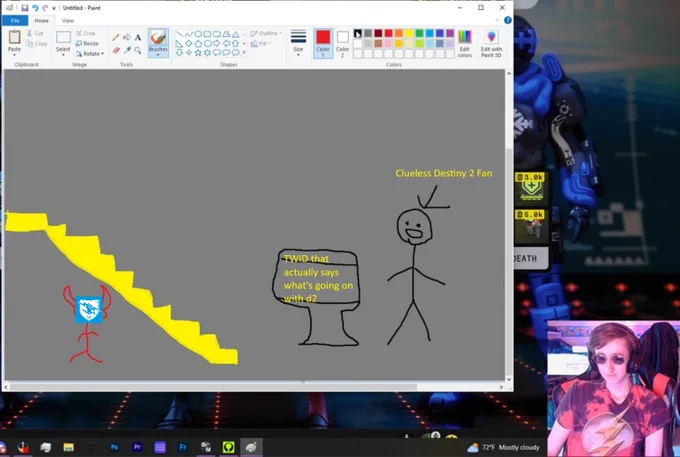
Task: Choose the Pentagon shape
Action: [198, 43]
